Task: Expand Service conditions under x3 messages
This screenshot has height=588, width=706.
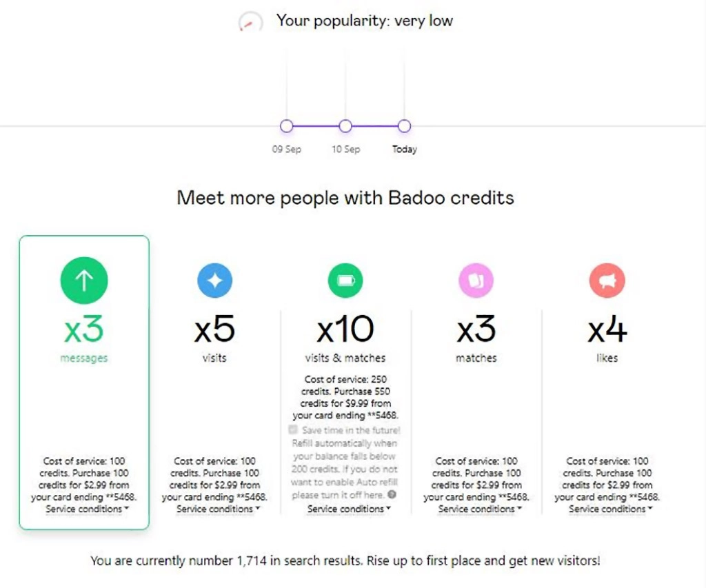Action: [84, 509]
